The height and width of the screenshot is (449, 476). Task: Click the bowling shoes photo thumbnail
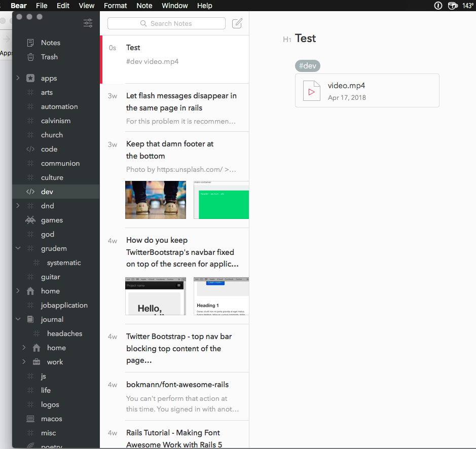click(156, 200)
